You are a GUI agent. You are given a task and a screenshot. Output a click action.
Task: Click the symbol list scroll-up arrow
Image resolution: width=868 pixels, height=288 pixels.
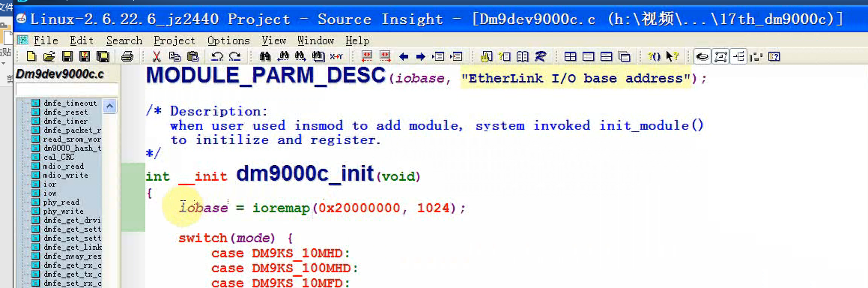(x=109, y=106)
